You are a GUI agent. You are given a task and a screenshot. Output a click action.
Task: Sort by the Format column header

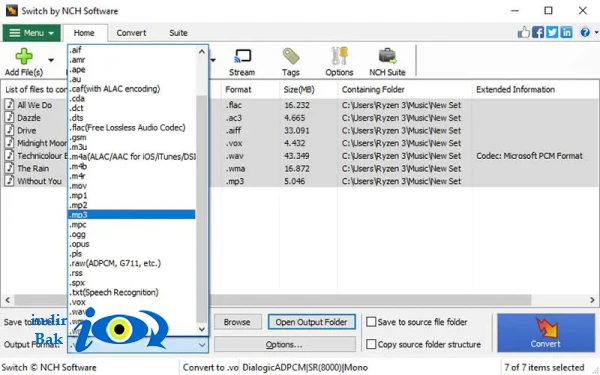tap(250, 90)
